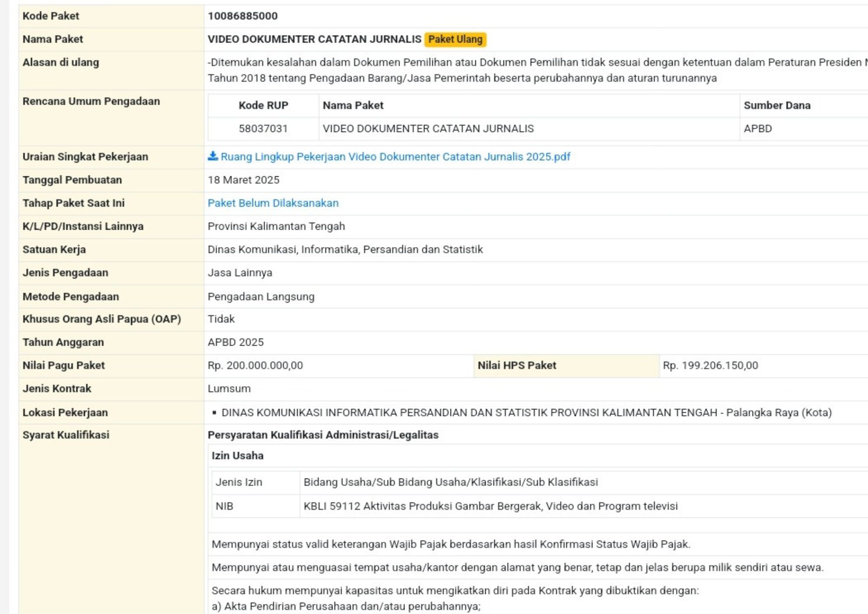This screenshot has width=868, height=614.
Task: Click the Nama Paket column header in RUP table
Action: tap(353, 106)
